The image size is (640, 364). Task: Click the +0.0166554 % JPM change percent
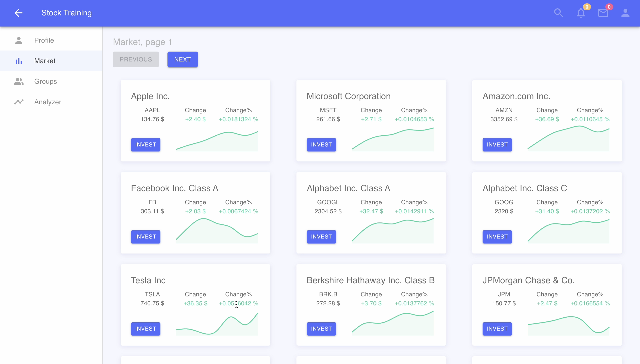point(590,303)
